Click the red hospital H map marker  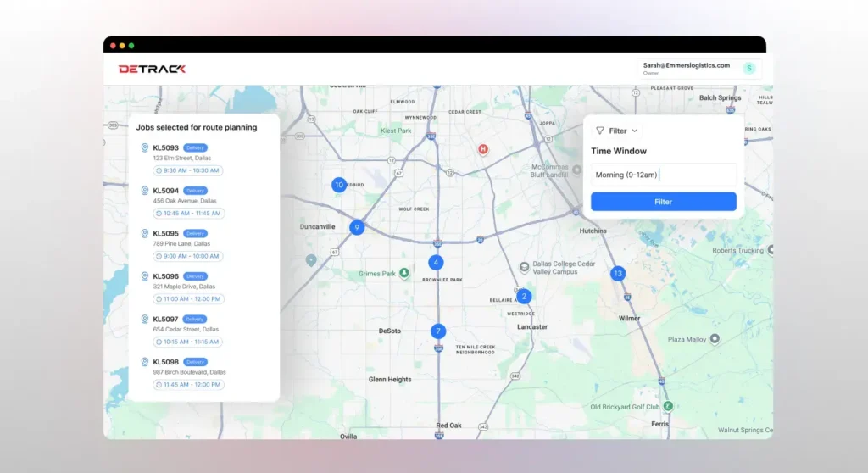483,149
